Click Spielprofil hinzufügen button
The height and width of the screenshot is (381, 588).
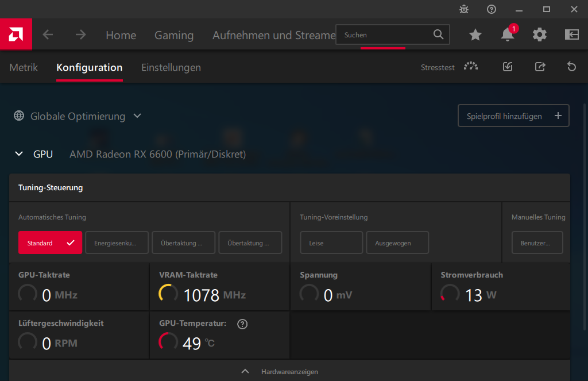point(513,116)
